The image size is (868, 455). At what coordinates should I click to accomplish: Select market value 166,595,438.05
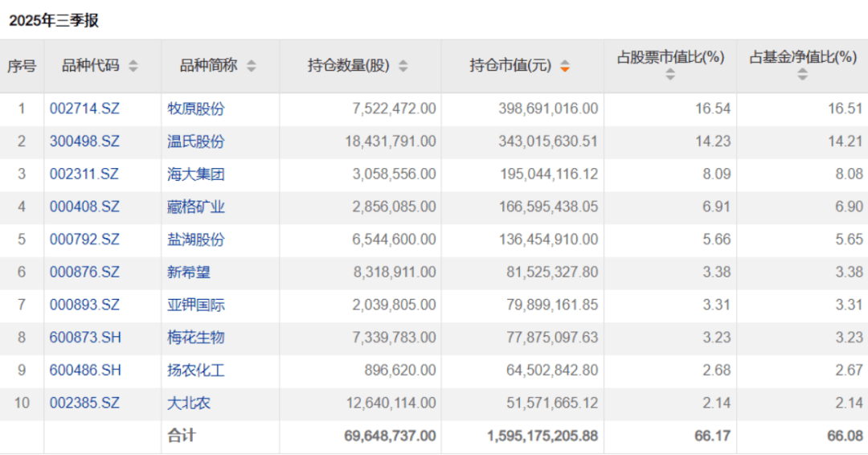(548, 207)
